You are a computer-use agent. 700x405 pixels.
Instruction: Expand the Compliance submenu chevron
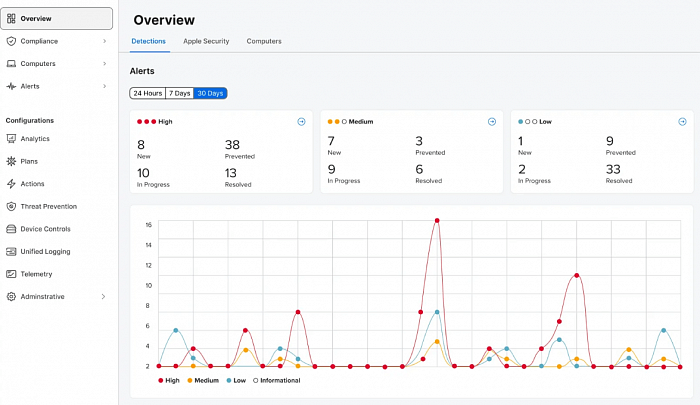pyautogui.click(x=104, y=41)
